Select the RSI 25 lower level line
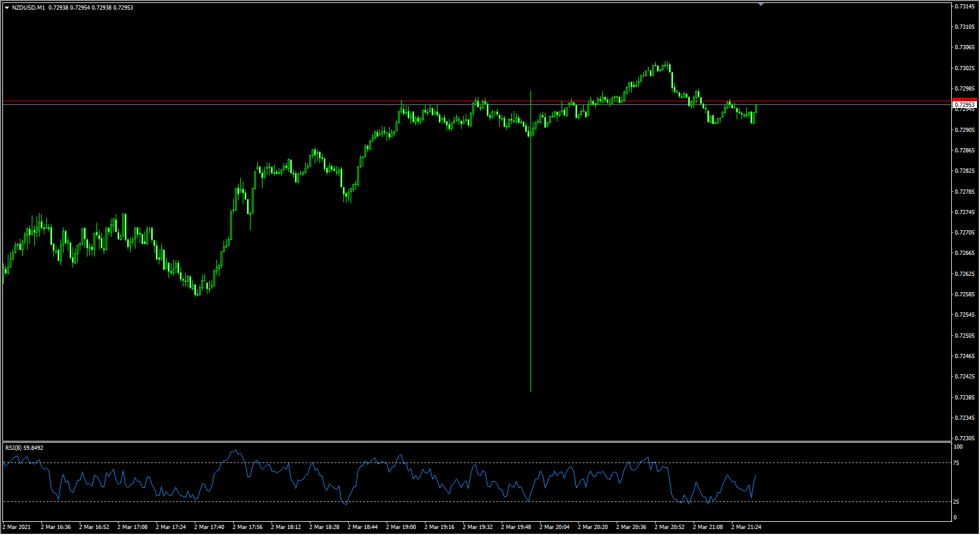This screenshot has height=535, width=980. (477, 501)
